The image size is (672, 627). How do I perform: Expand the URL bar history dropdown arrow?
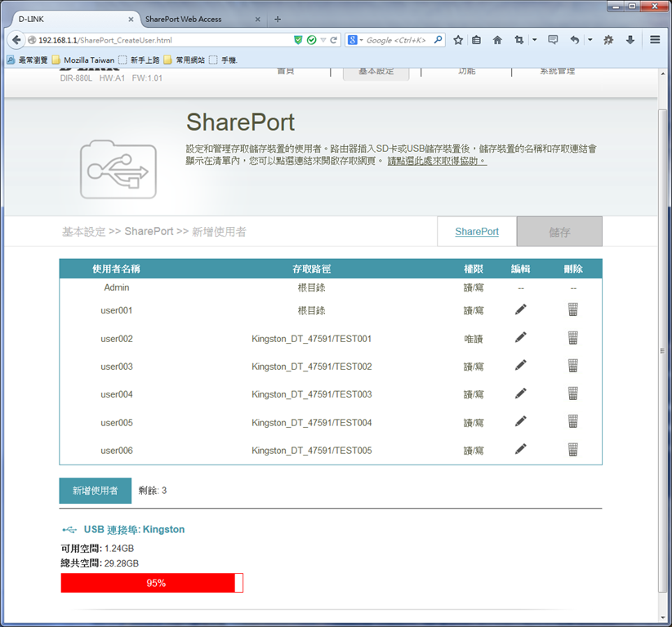click(323, 40)
